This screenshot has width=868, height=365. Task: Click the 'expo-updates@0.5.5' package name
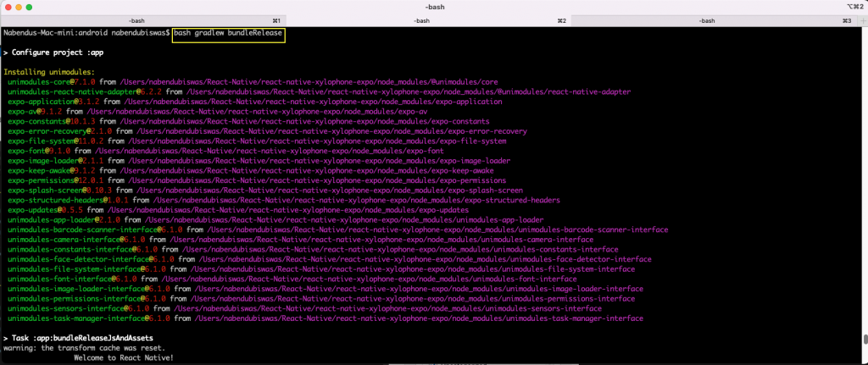click(46, 210)
